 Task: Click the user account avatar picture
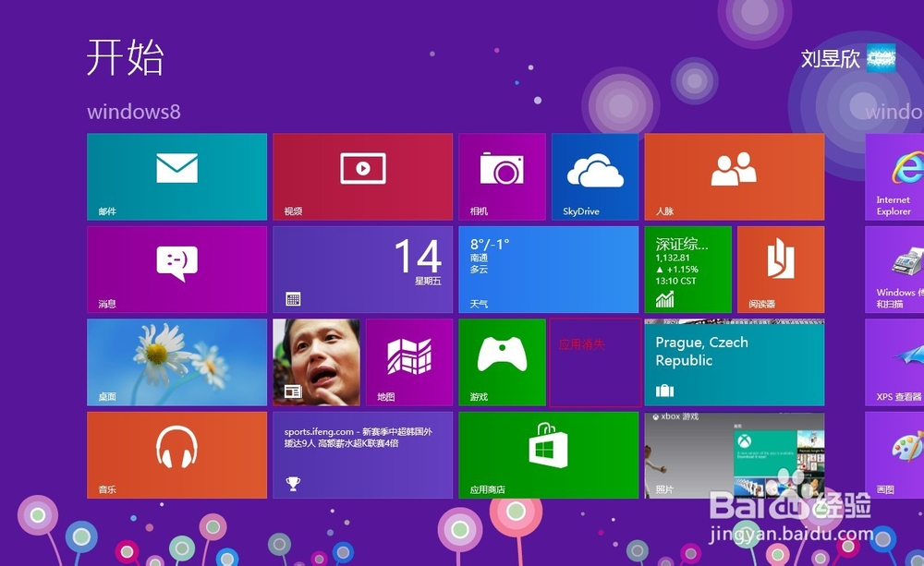[881, 58]
